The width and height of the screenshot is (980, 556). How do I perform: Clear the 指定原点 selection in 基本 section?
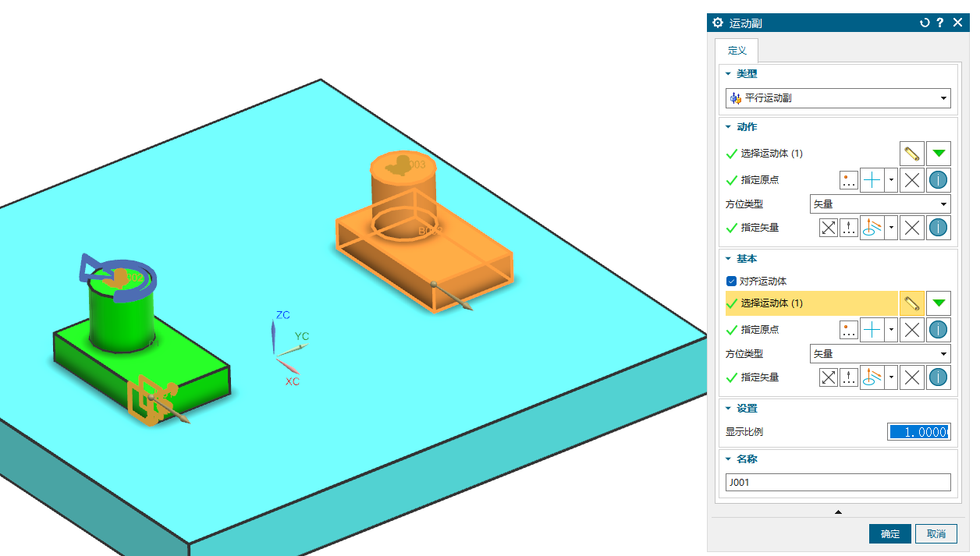coord(911,330)
